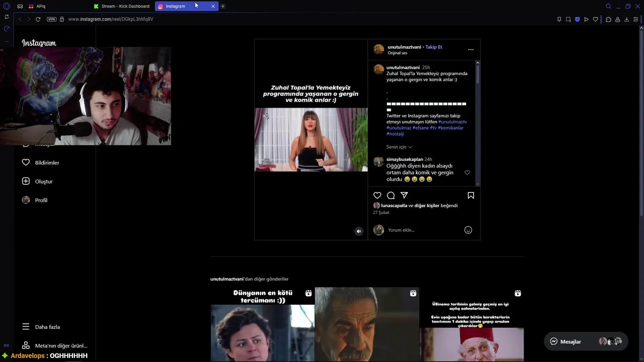Image resolution: width=644 pixels, height=362 pixels.
Task: Focus the Instagram URL address field
Action: click(x=111, y=19)
